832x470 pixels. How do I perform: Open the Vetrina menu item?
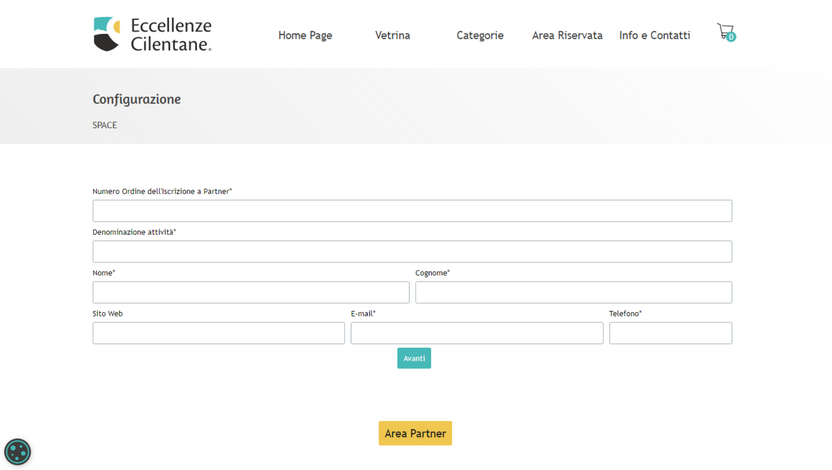393,36
